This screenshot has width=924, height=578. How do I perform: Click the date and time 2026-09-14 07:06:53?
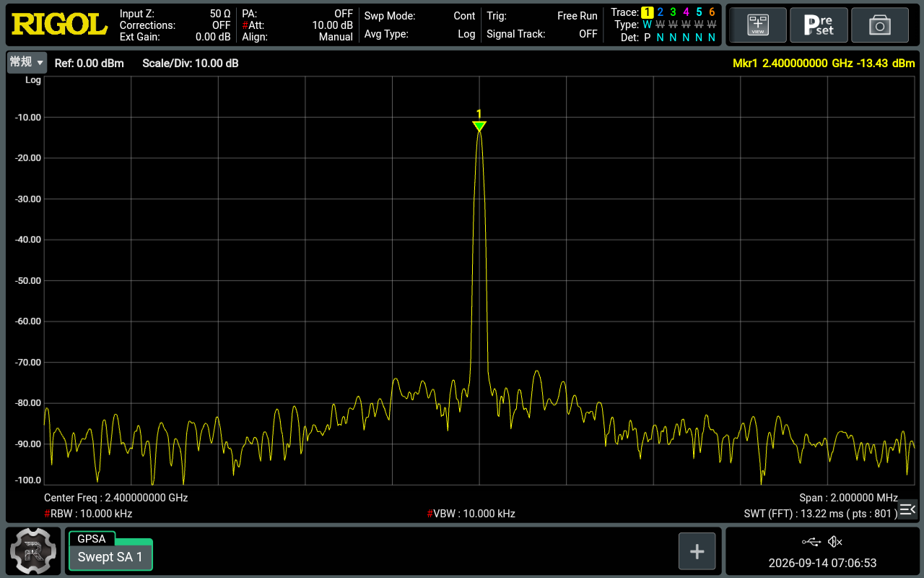point(822,563)
